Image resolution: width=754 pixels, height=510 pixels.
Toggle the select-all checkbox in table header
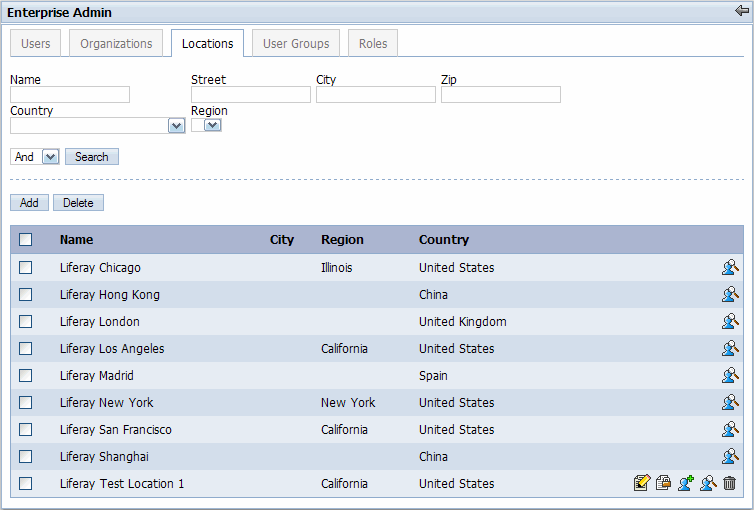coord(25,239)
